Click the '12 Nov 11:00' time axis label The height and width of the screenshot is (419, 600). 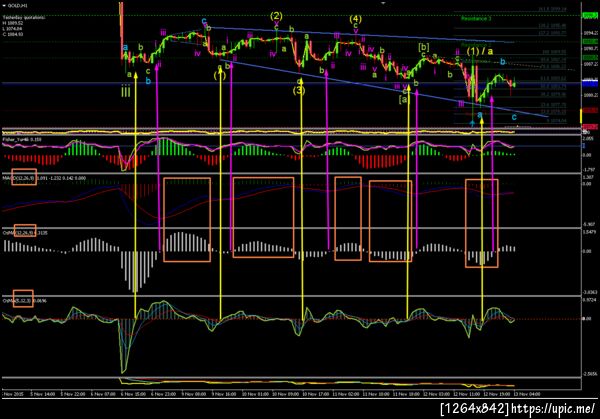click(466, 393)
